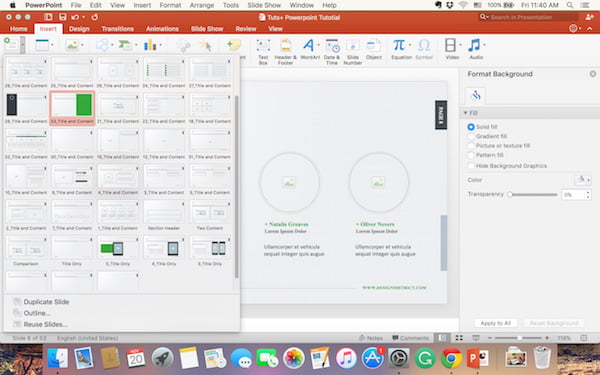The height and width of the screenshot is (375, 600).
Task: Open the Color picker dropdown
Action: tap(583, 180)
